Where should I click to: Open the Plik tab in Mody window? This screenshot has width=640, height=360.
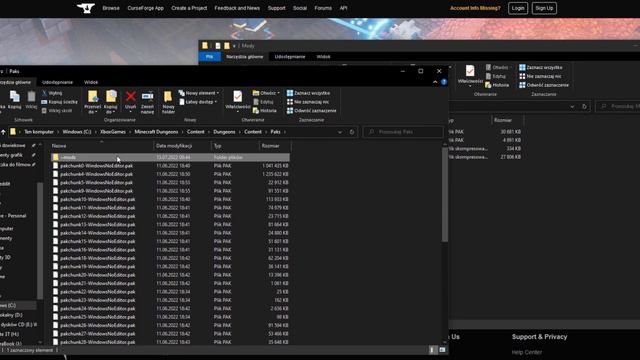tap(209, 57)
